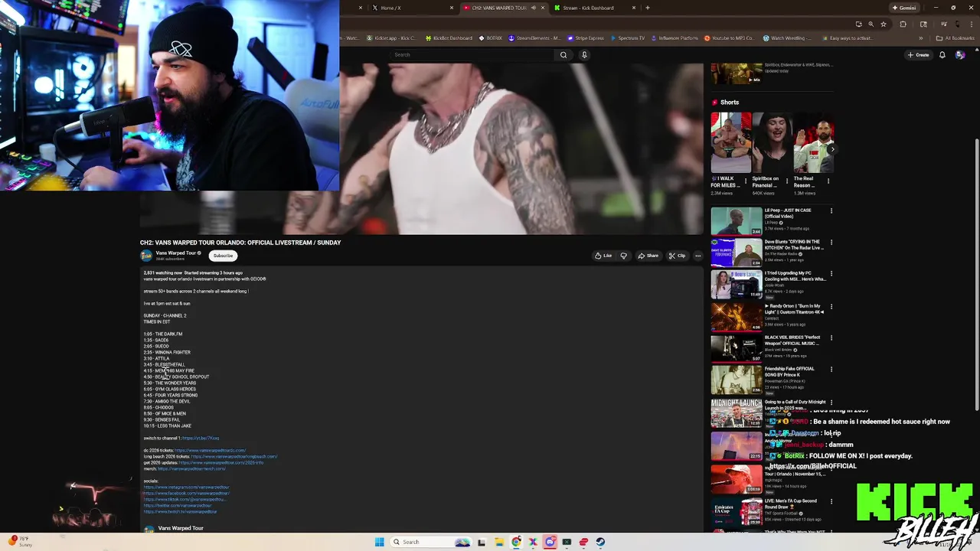Open the Influencer Platform bookmark

pyautogui.click(x=675, y=38)
